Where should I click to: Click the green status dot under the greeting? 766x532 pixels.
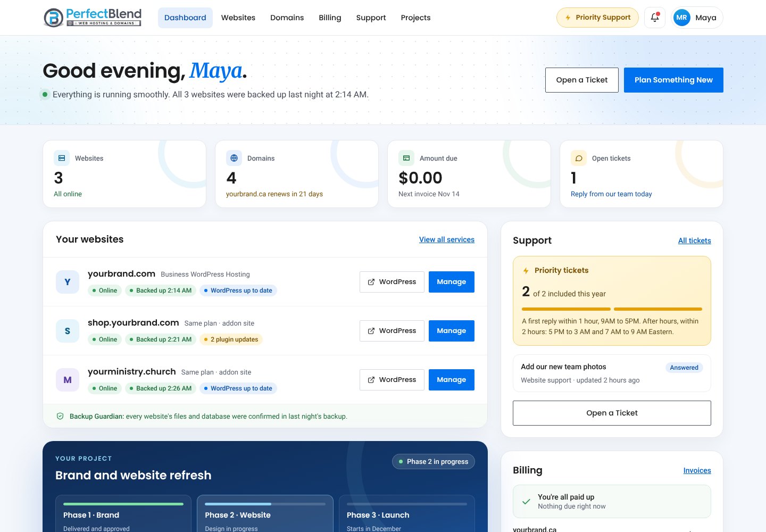tap(45, 94)
